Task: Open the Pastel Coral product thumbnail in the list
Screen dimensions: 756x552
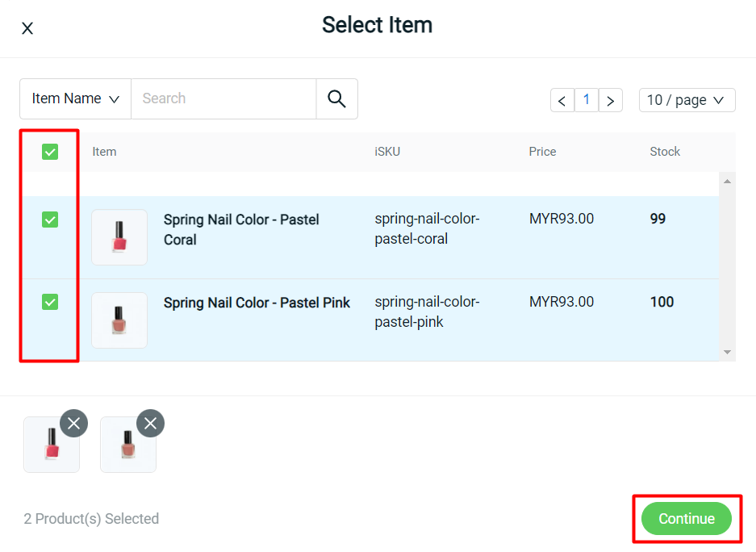Action: (119, 237)
